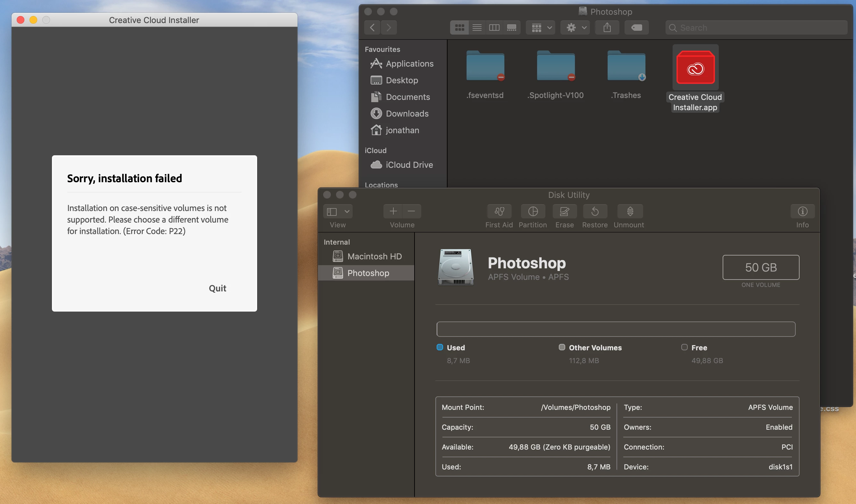The image size is (856, 504).
Task: Click the Partition toolbar icon
Action: coord(533,211)
